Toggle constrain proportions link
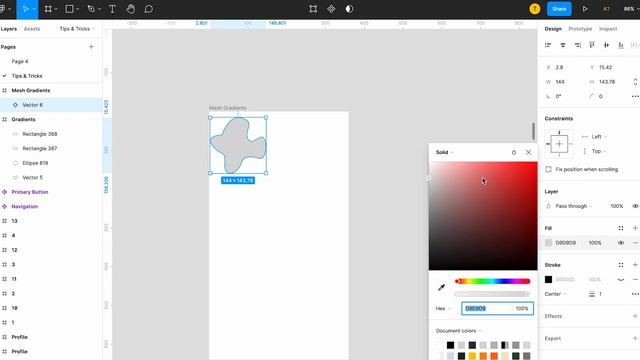Viewport: 640px width, 360px height. (x=635, y=82)
